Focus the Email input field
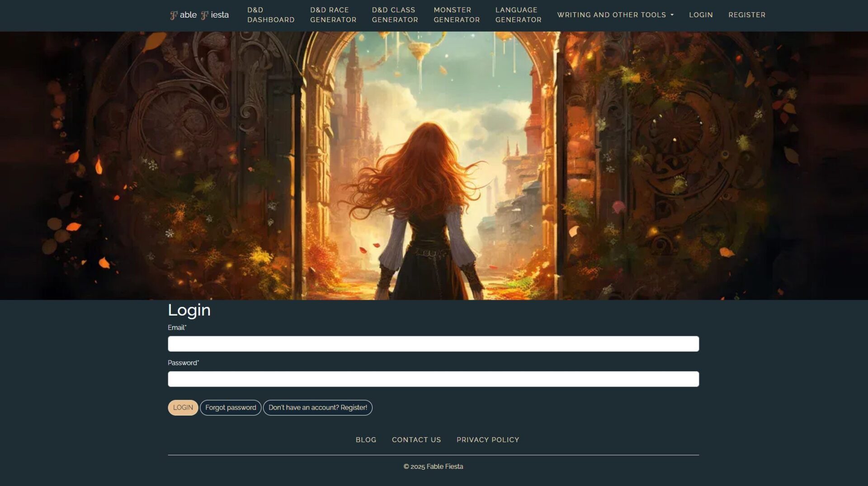 point(433,344)
